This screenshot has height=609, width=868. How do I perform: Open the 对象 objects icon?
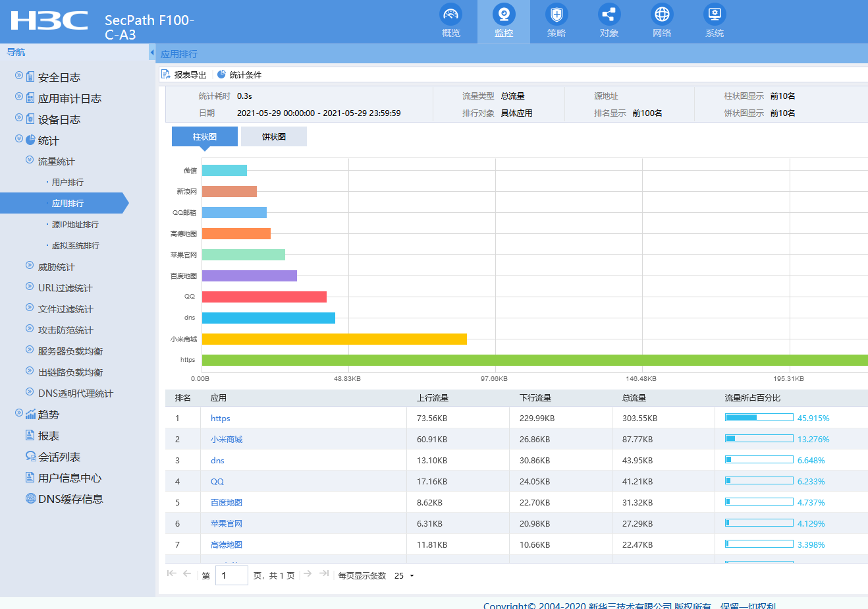(609, 14)
